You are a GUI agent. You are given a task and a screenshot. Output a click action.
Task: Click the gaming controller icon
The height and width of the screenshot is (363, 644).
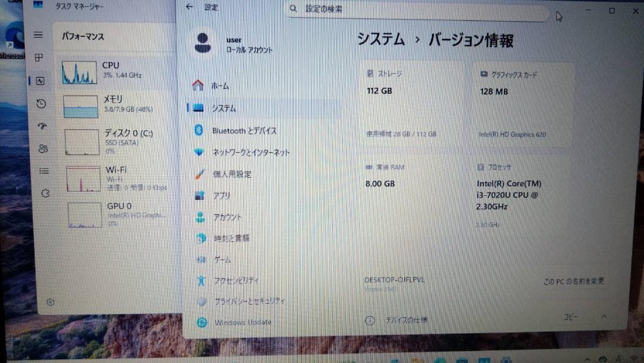click(202, 260)
